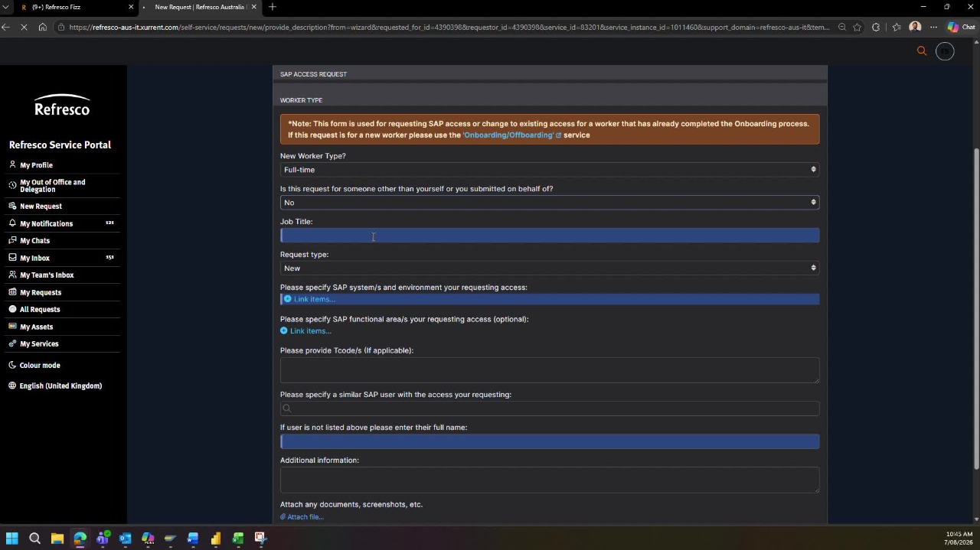980x550 pixels.
Task: Open My Profile in sidebar
Action: 36,165
